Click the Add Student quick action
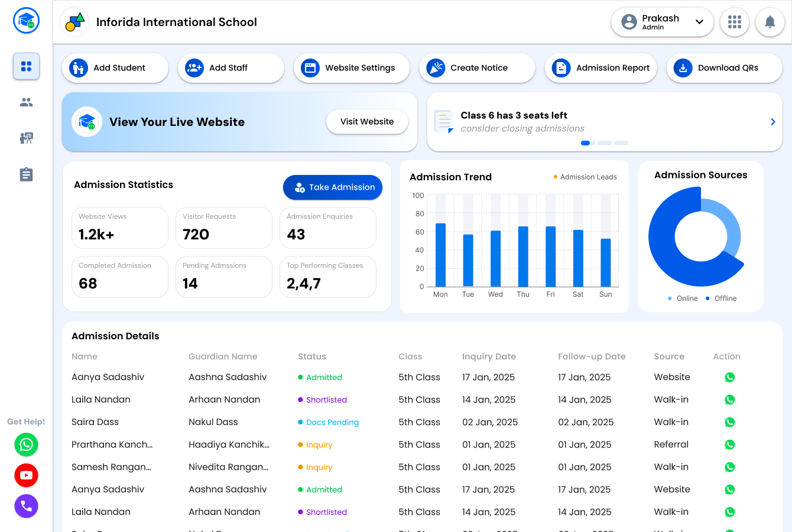Screen dimensions: 792x532 (115, 68)
